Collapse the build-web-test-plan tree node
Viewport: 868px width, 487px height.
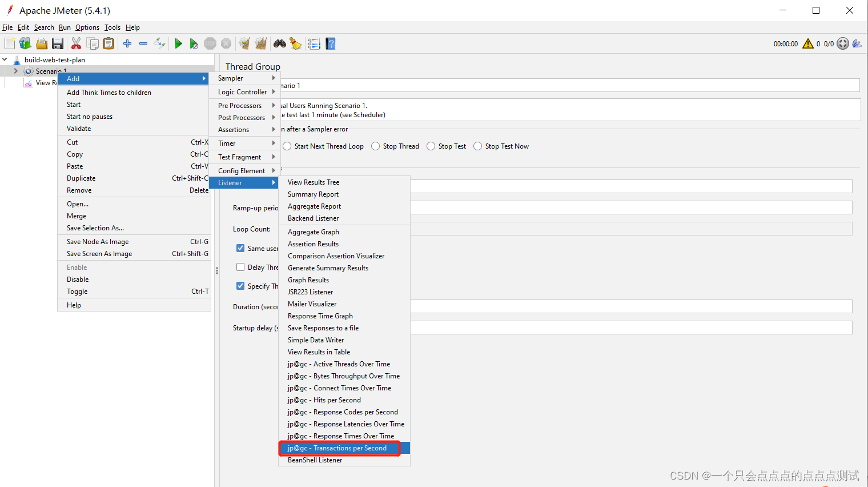pyautogui.click(x=5, y=59)
